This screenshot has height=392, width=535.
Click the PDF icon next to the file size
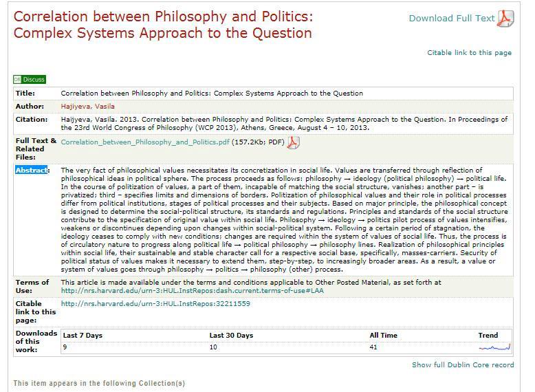coord(293,142)
